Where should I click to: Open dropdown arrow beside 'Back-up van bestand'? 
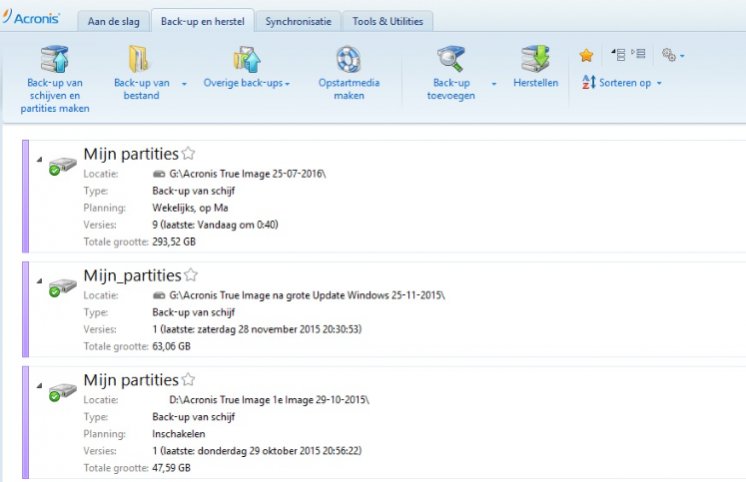185,83
